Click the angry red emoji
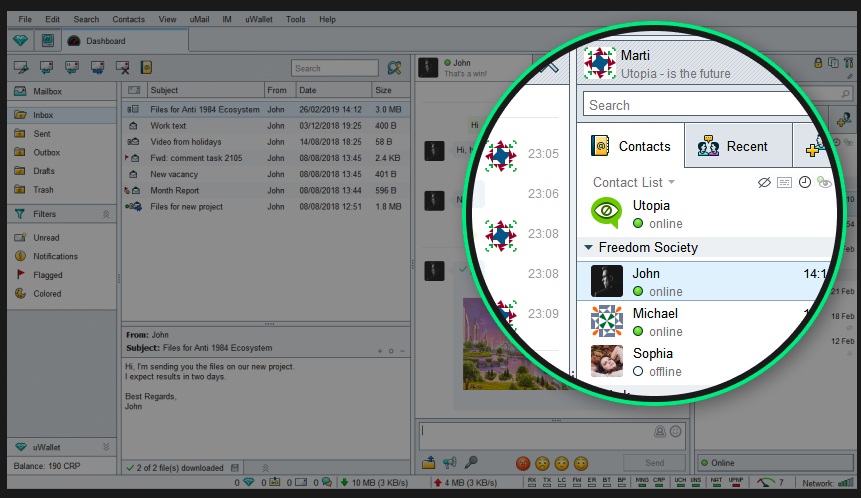 click(523, 463)
